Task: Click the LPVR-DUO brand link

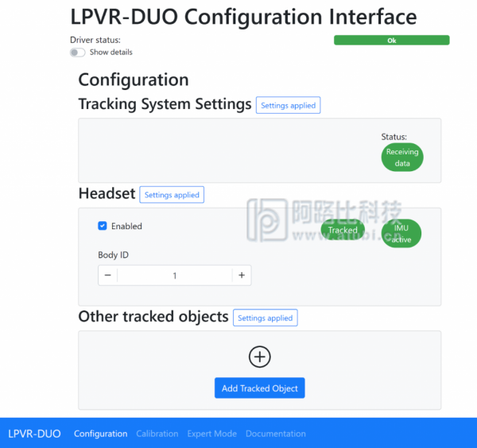Action: [34, 434]
